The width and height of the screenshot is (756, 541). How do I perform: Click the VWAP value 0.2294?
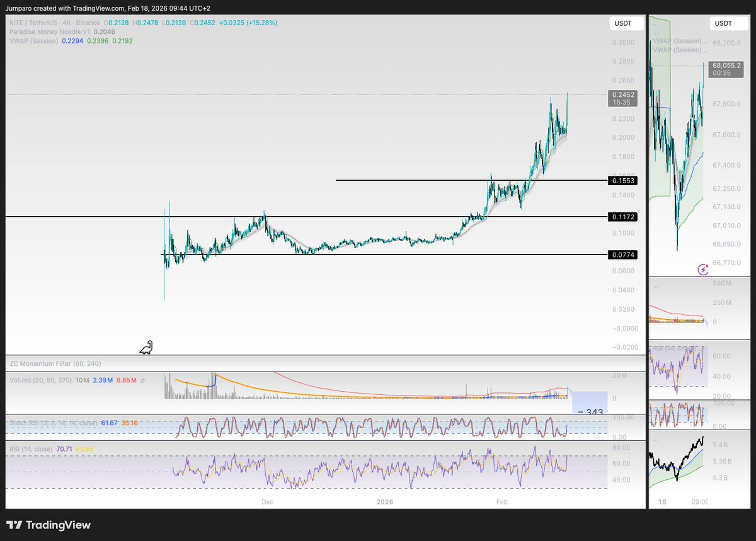(71, 40)
